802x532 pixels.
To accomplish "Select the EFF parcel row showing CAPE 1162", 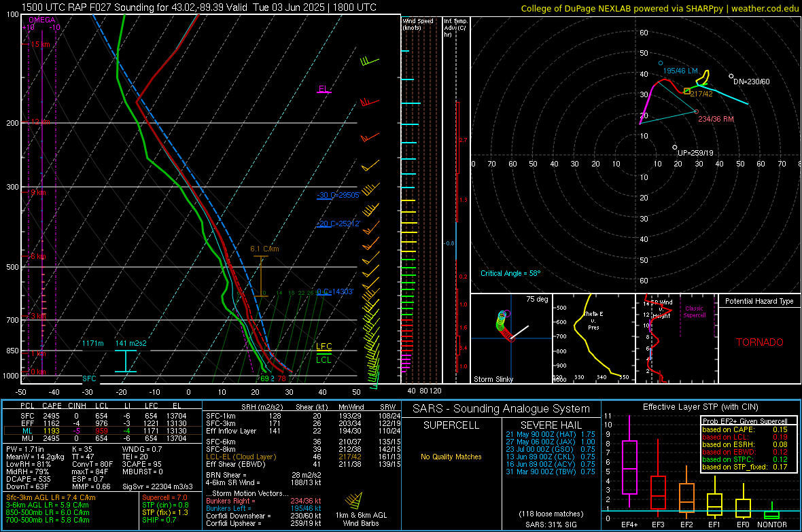I will coord(103,423).
